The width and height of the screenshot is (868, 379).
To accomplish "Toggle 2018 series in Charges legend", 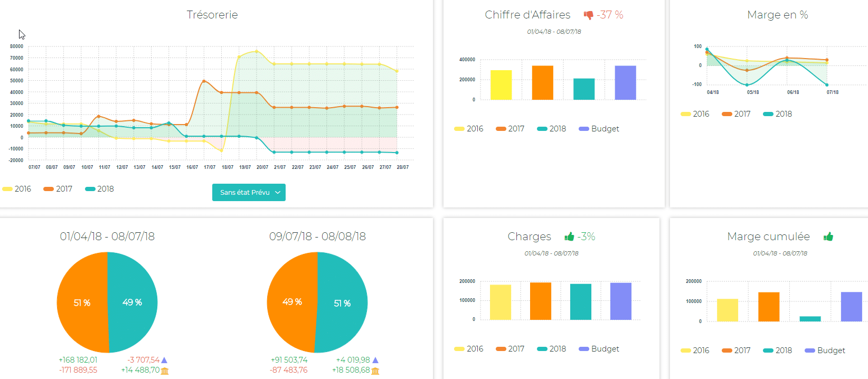I will pos(551,349).
